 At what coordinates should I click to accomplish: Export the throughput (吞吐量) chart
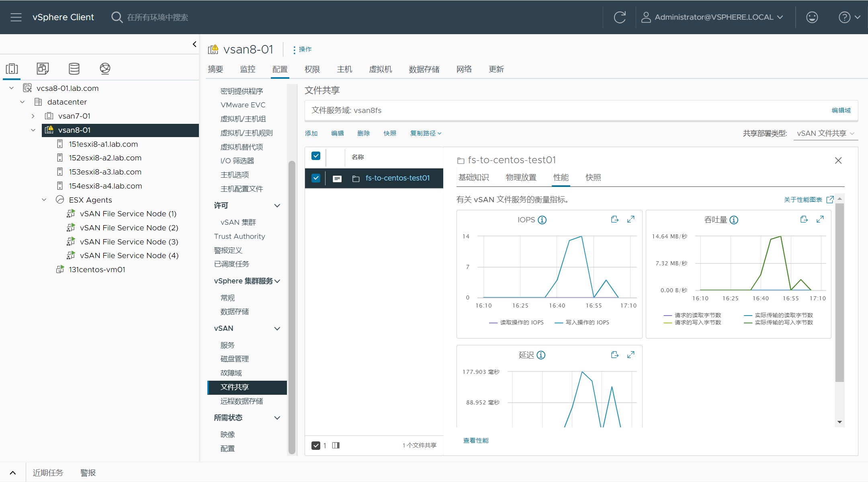804,219
